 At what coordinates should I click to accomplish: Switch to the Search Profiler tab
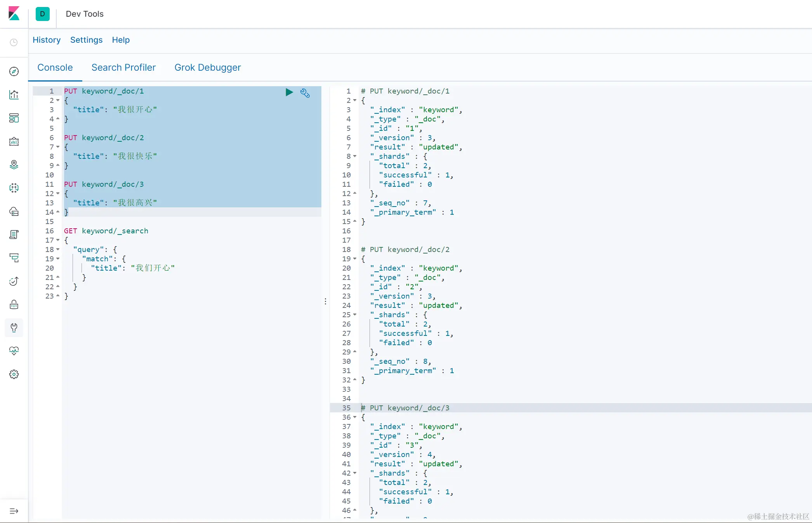click(x=123, y=68)
